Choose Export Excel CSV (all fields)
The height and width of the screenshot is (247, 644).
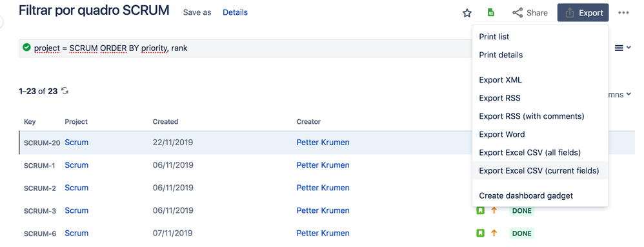click(x=540, y=152)
